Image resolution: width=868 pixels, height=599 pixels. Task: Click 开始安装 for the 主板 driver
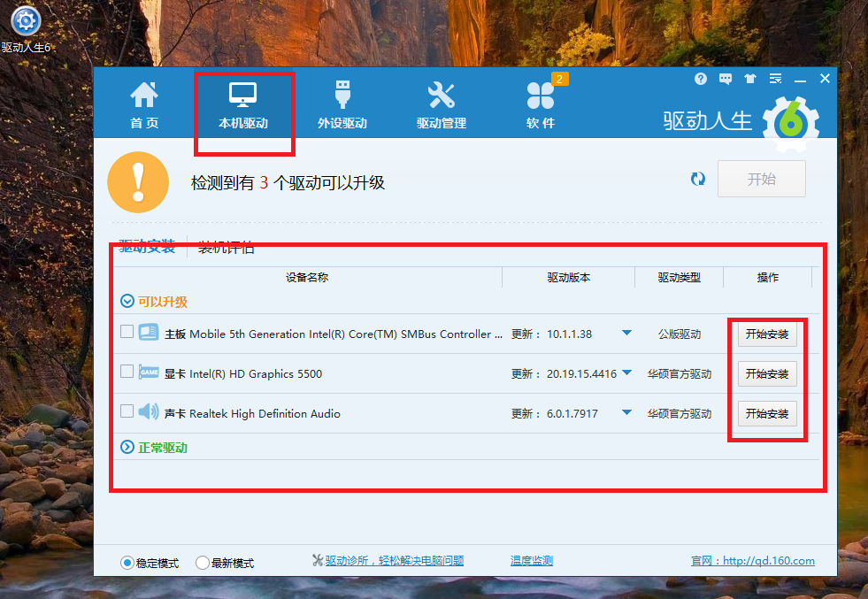(x=767, y=334)
